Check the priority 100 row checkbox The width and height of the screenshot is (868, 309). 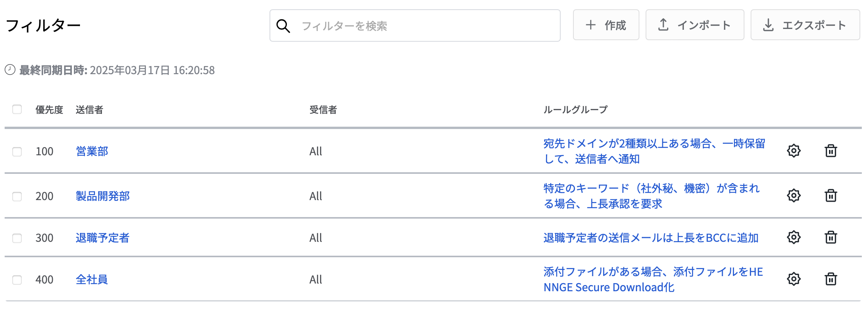tap(17, 151)
